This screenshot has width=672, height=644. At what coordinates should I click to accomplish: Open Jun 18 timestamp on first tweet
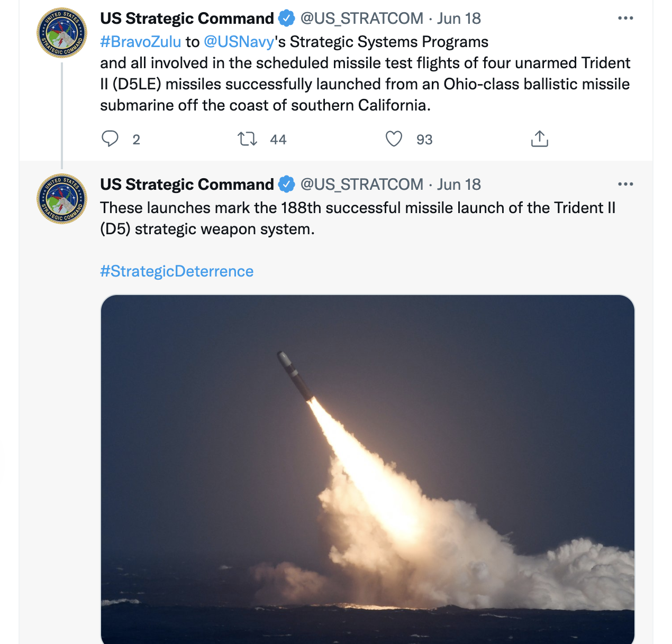[x=459, y=19]
